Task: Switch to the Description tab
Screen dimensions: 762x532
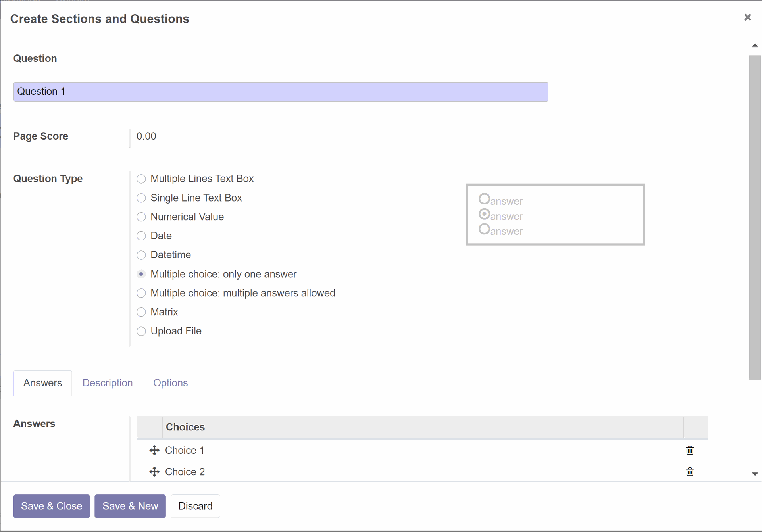Action: pos(107,383)
